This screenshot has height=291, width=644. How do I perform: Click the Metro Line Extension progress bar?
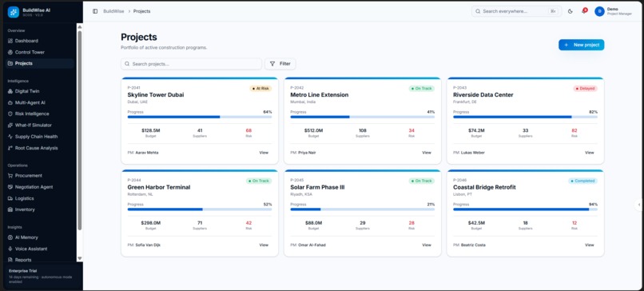pos(362,117)
